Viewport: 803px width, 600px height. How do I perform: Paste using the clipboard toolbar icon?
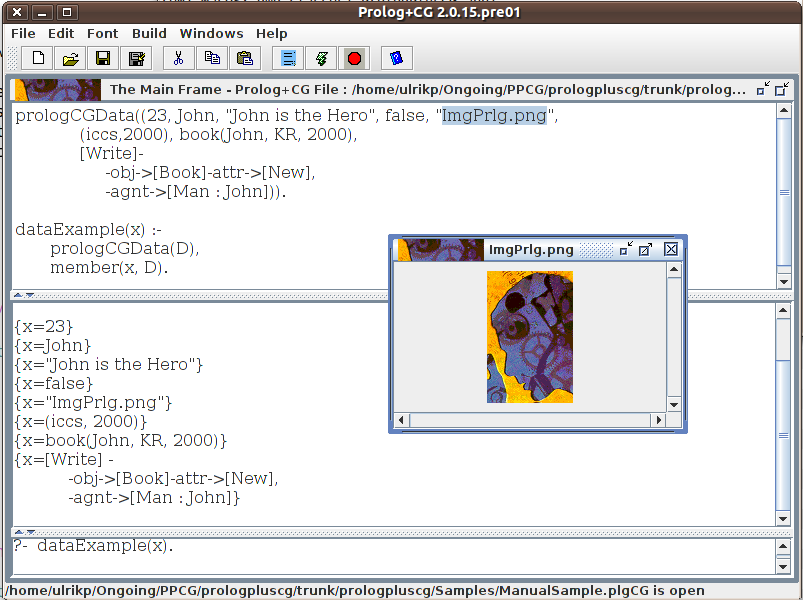pyautogui.click(x=243, y=58)
